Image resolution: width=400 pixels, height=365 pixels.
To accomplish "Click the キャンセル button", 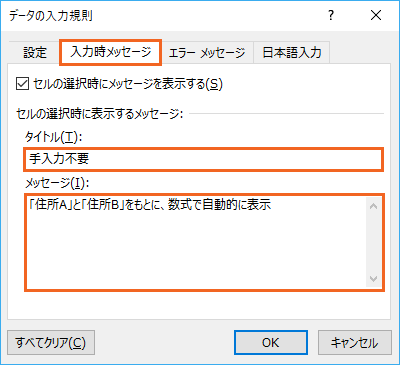I will (355, 343).
